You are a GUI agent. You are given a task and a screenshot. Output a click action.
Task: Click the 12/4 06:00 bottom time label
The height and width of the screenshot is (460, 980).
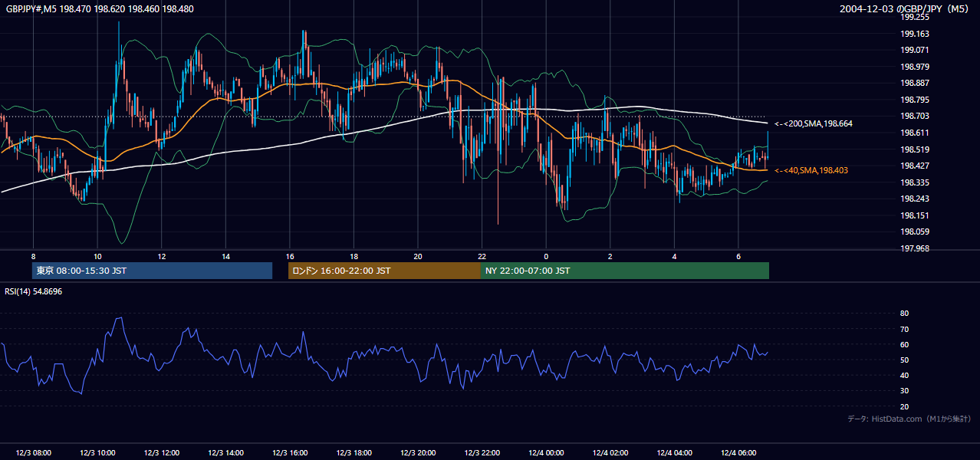[738, 453]
